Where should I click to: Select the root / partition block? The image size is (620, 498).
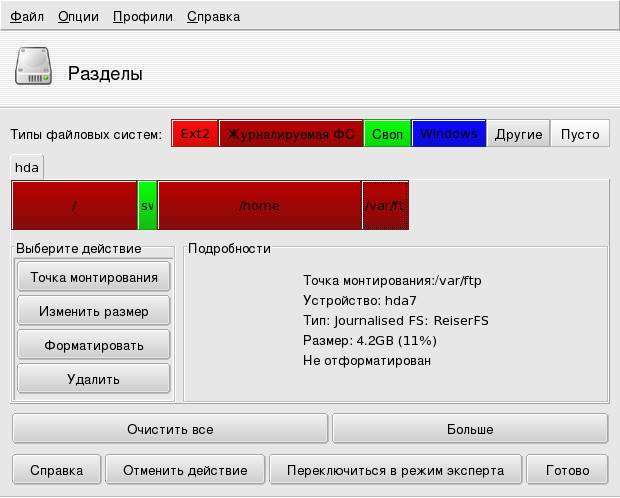pos(74,205)
